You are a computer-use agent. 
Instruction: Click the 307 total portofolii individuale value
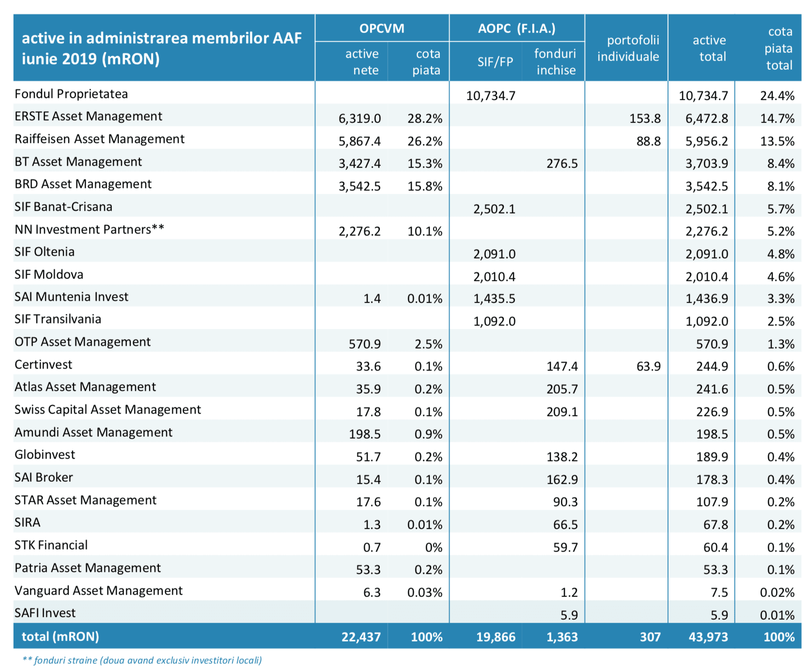(x=650, y=637)
